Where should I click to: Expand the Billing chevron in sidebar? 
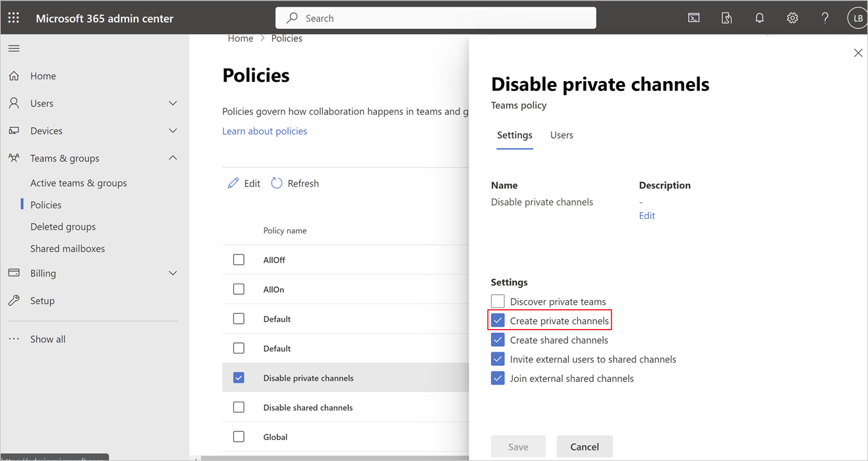(173, 273)
